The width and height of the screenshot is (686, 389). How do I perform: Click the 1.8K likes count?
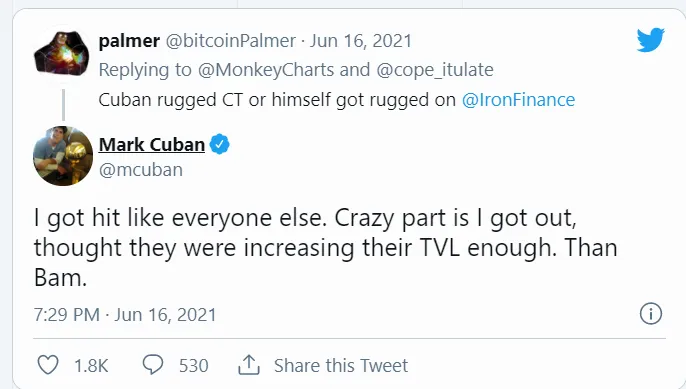pyautogui.click(x=91, y=366)
